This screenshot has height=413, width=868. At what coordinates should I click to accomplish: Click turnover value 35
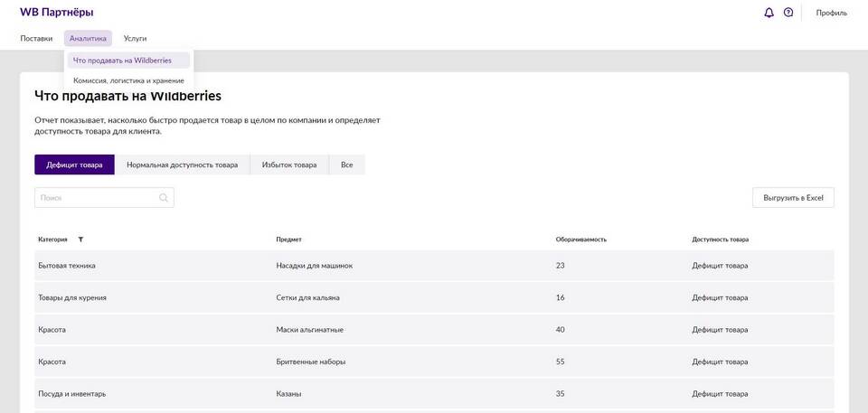coord(561,394)
